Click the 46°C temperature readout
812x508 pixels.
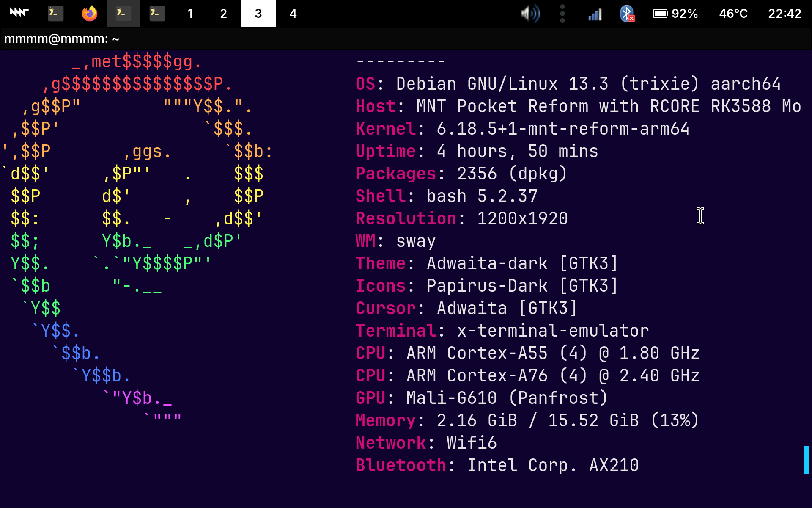click(x=733, y=14)
